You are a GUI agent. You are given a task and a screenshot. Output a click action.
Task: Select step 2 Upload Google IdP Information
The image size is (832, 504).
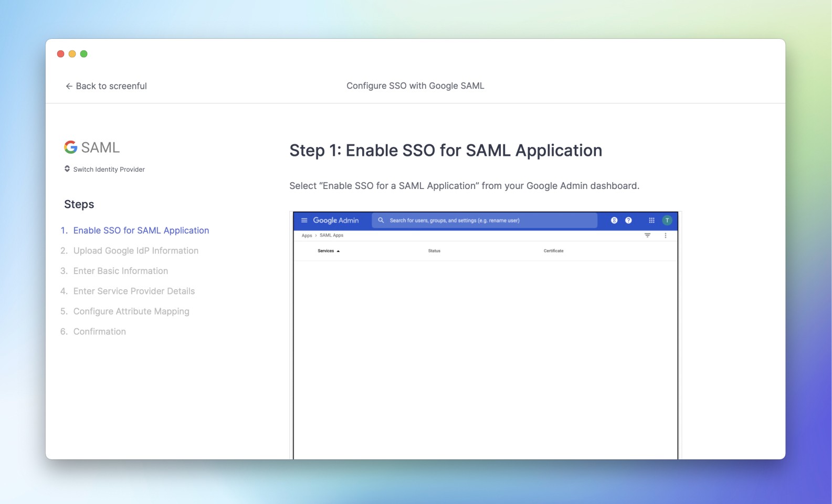click(130, 250)
